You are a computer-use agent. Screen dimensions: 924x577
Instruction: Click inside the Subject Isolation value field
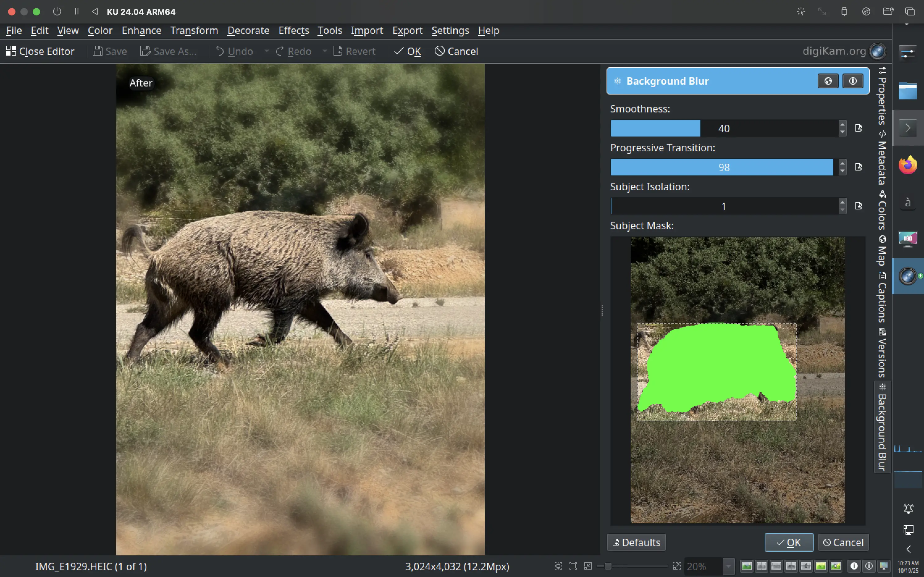[x=723, y=206]
